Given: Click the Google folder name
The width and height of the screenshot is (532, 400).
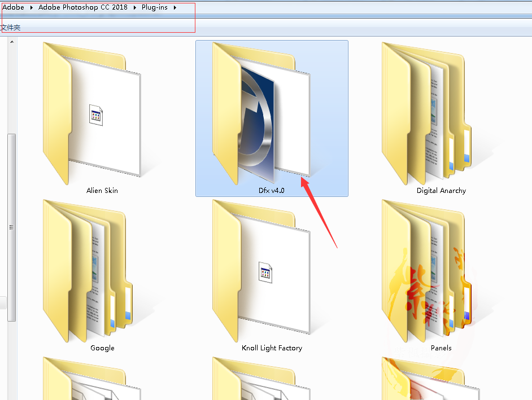Looking at the screenshot, I should 102,348.
